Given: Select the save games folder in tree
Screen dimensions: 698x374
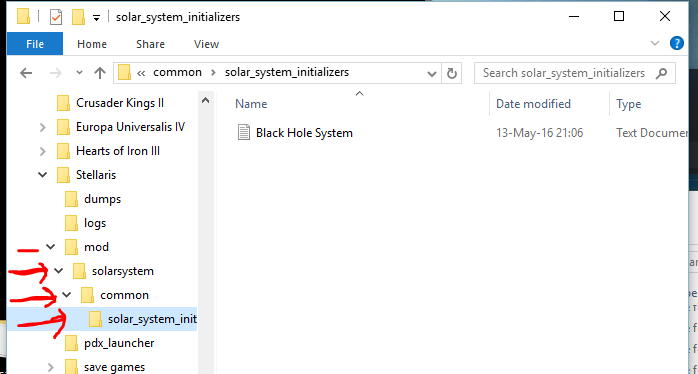Looking at the screenshot, I should coord(114,367).
